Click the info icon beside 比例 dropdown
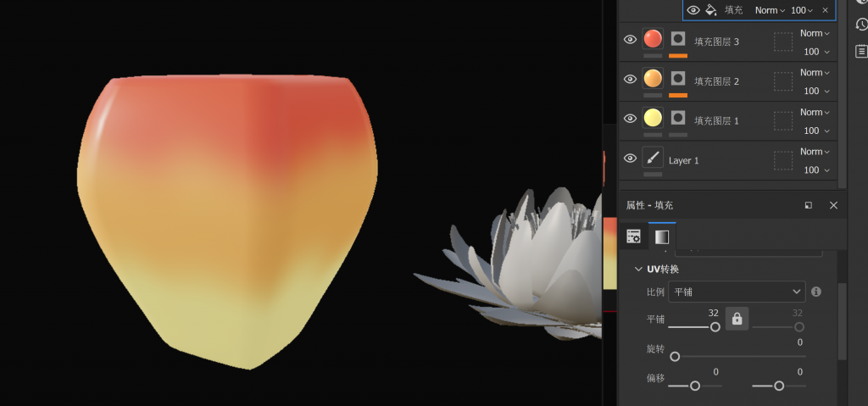Image resolution: width=868 pixels, height=406 pixels. (x=816, y=292)
